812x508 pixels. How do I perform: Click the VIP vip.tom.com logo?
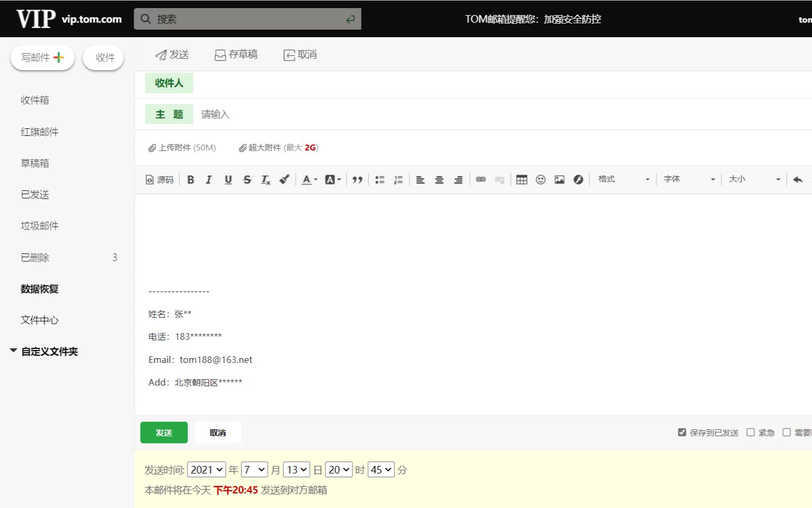point(69,19)
